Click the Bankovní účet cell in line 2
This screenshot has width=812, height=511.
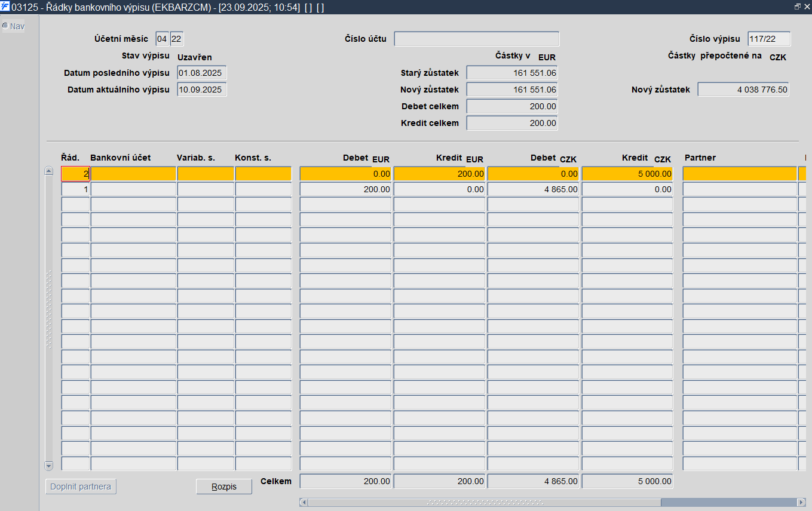[x=133, y=174]
